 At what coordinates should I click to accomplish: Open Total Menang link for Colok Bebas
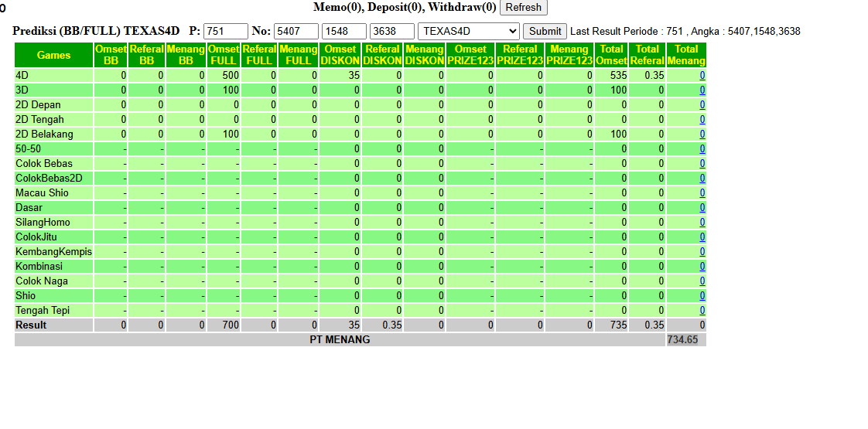point(702,164)
